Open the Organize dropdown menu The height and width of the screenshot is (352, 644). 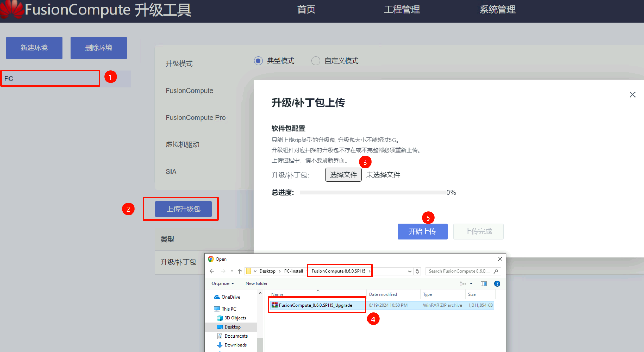tap(223, 283)
